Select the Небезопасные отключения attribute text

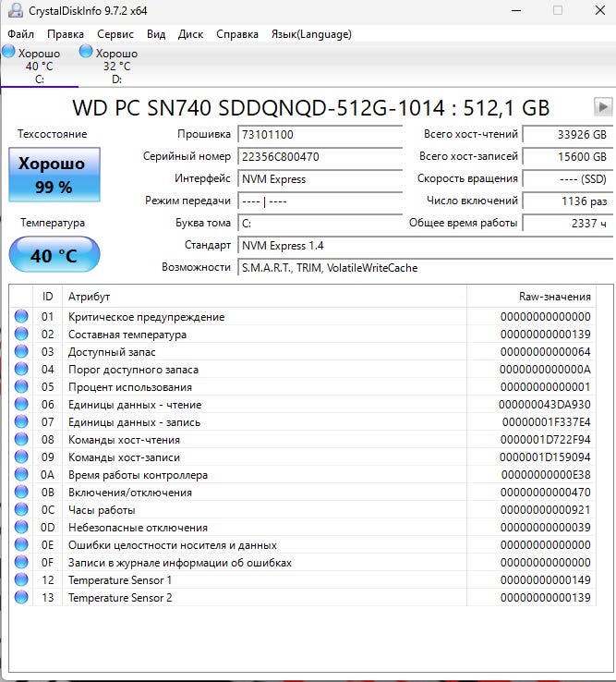coord(138,528)
